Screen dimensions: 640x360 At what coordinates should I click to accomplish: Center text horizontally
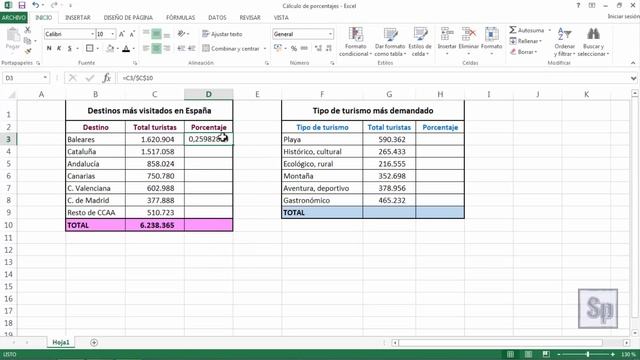156,49
